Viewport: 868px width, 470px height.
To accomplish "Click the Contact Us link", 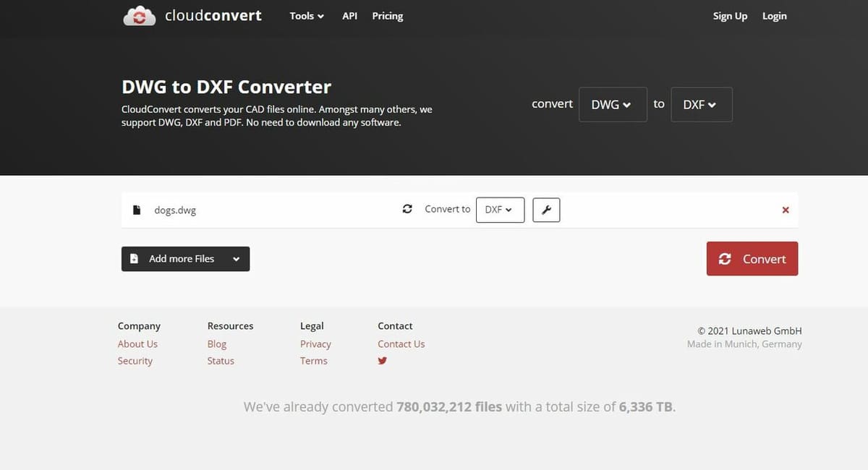I will pos(401,344).
